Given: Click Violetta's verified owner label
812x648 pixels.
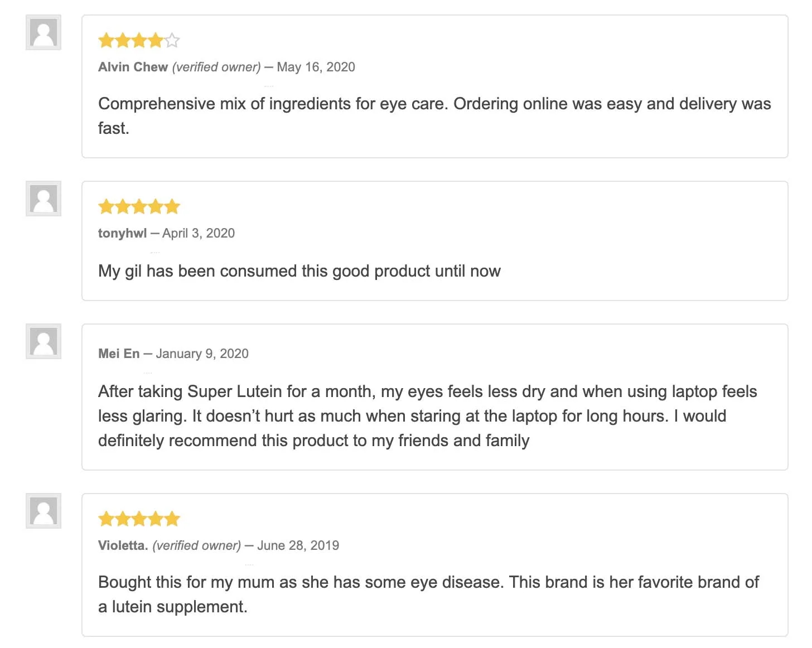Looking at the screenshot, I should point(196,546).
